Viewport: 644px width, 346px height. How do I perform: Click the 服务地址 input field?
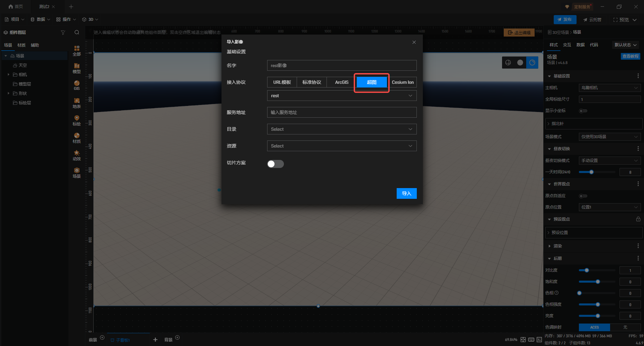pos(341,112)
